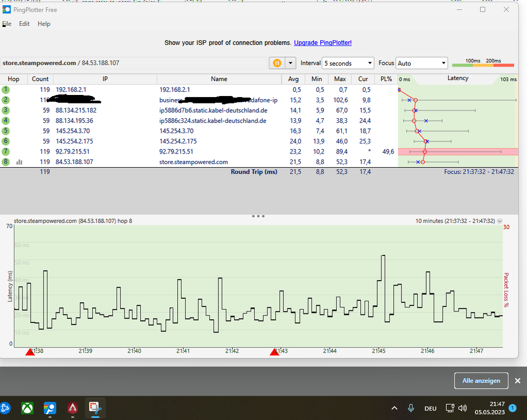Select hop 7 green circle icon
Image resolution: width=527 pixels, height=420 pixels.
click(x=5, y=151)
